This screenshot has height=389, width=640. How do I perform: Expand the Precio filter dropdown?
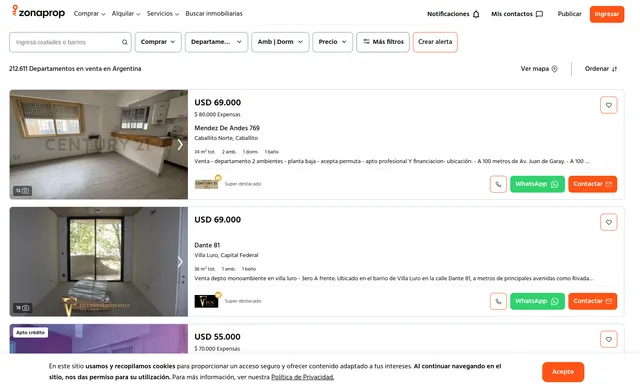coord(332,42)
